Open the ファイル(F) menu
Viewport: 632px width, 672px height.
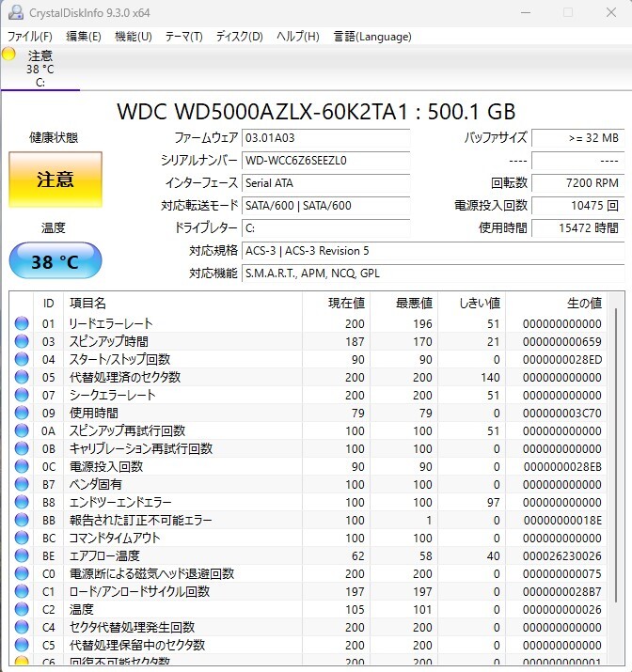coord(29,37)
